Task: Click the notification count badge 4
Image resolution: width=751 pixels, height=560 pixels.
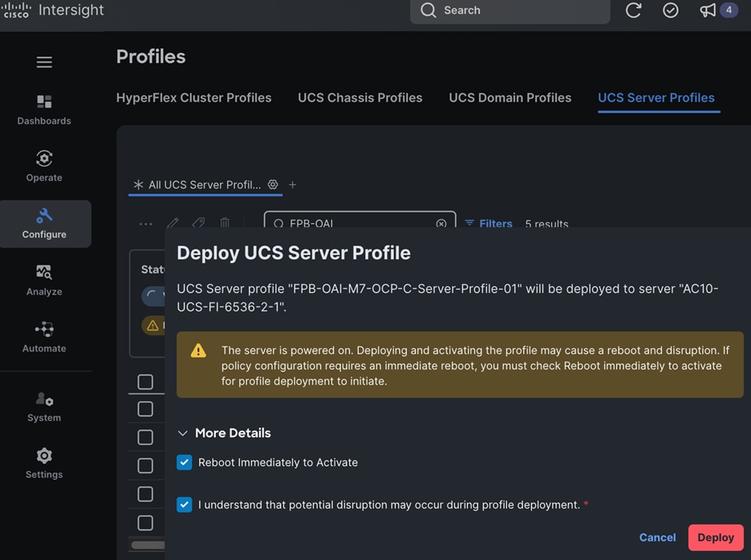Action: pyautogui.click(x=729, y=10)
